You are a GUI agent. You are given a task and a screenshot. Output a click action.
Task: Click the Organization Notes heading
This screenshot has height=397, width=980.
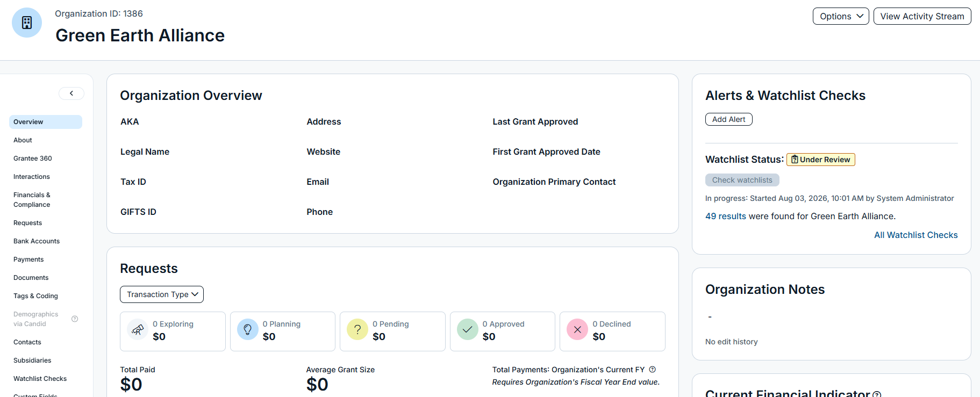765,290
